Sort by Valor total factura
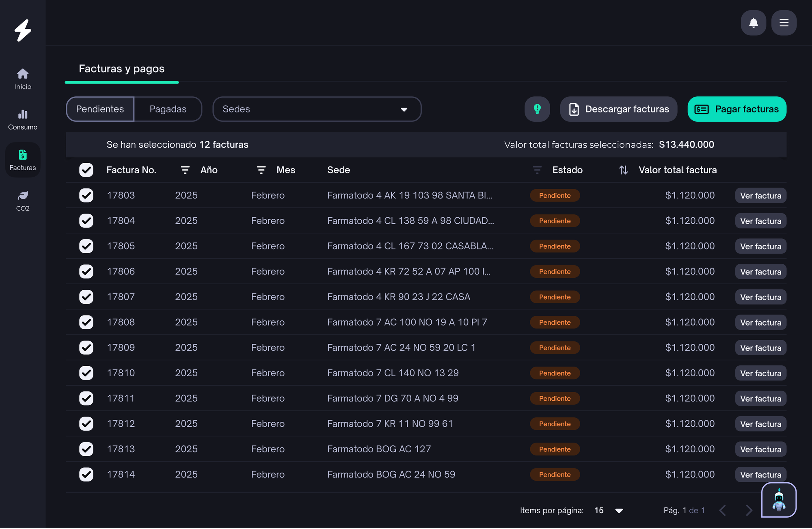The width and height of the screenshot is (812, 529). [623, 170]
